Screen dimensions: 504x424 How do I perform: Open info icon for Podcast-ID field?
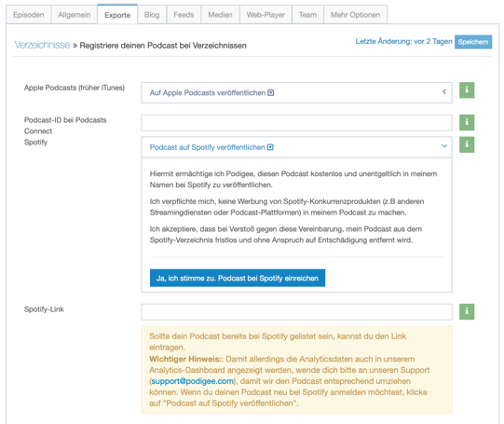click(x=467, y=122)
